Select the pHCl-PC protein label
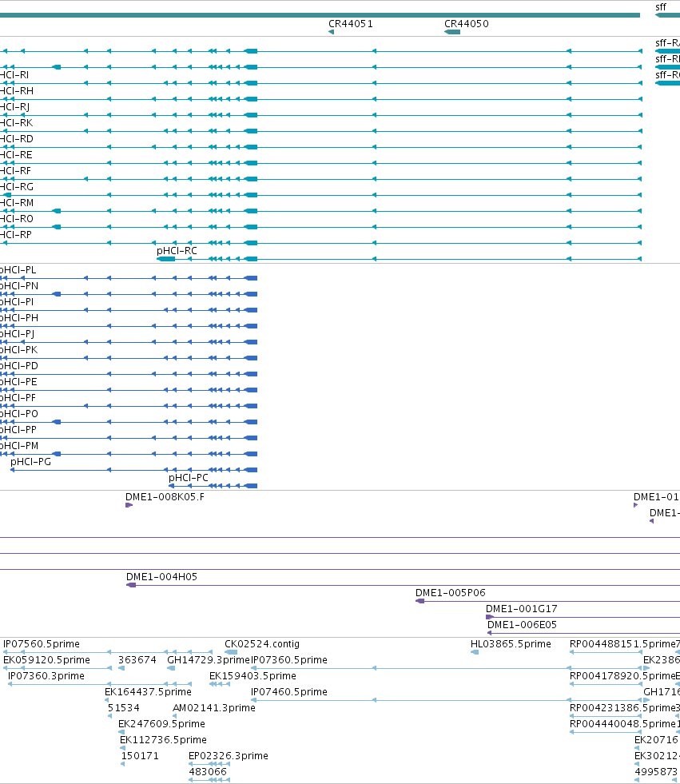 tap(188, 477)
